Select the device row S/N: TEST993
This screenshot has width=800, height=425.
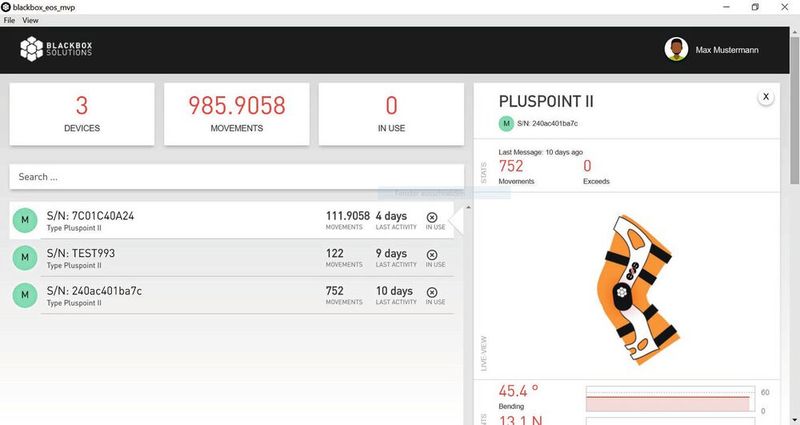(231, 258)
